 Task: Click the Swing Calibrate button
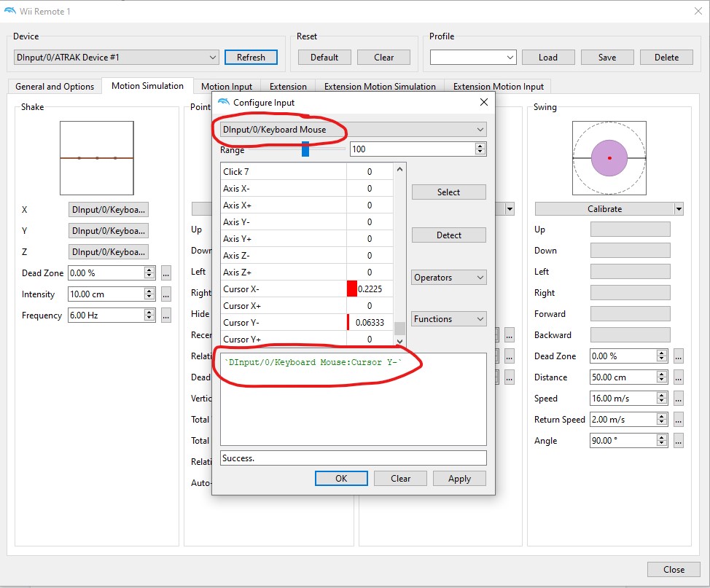pyautogui.click(x=604, y=209)
